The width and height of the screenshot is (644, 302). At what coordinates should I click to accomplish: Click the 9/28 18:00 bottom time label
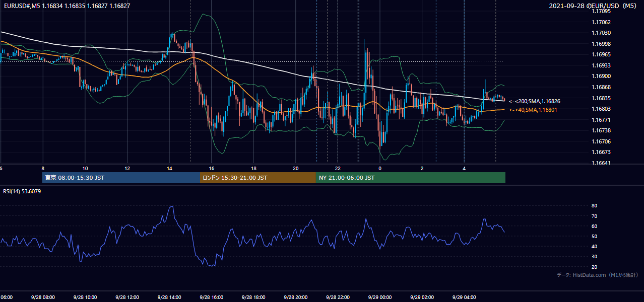tap(253, 297)
